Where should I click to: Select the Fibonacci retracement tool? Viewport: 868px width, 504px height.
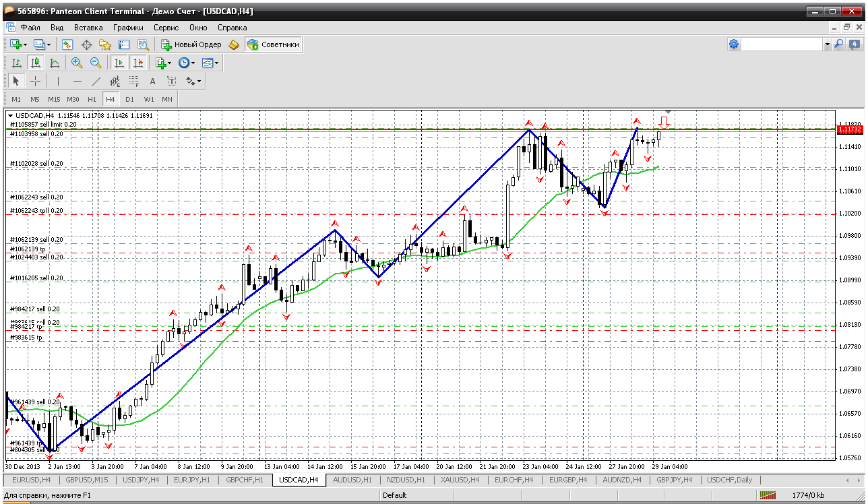[134, 82]
